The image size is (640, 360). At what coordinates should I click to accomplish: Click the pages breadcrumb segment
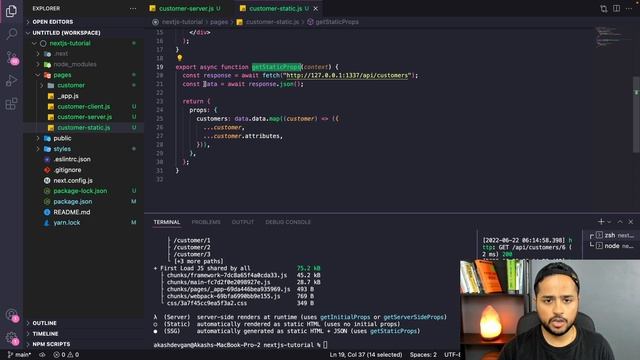pos(219,22)
